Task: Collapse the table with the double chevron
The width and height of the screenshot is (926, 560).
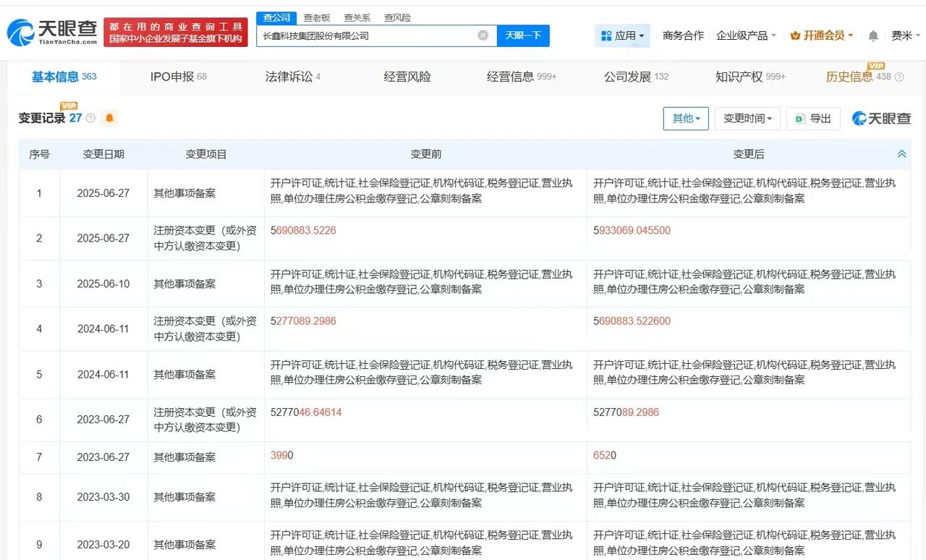Action: [902, 154]
